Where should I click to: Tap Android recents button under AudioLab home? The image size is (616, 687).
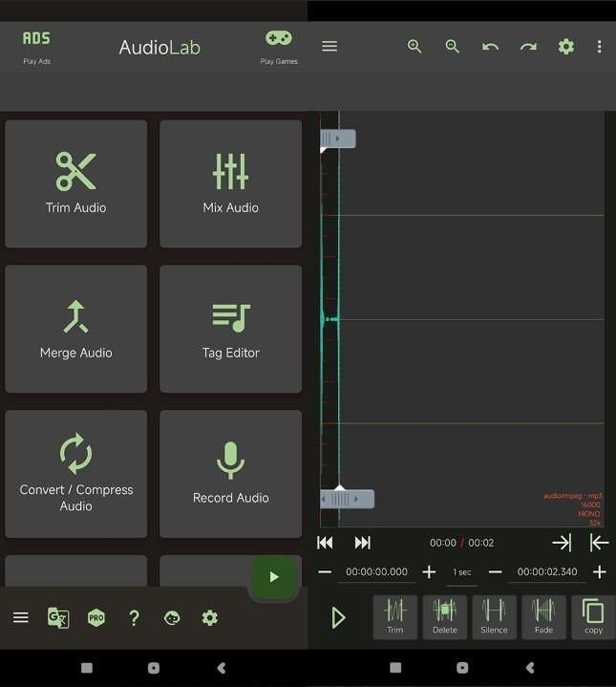(x=87, y=668)
